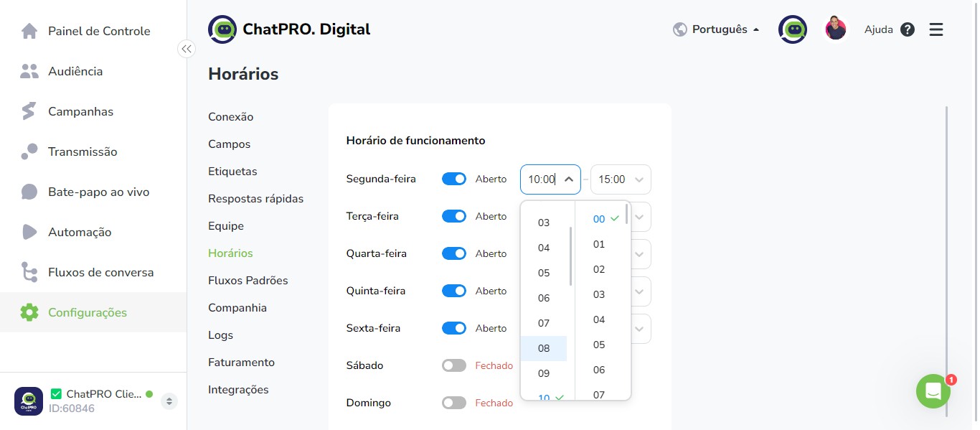Enable the Sábado switch
The height and width of the screenshot is (430, 980).
click(x=454, y=365)
